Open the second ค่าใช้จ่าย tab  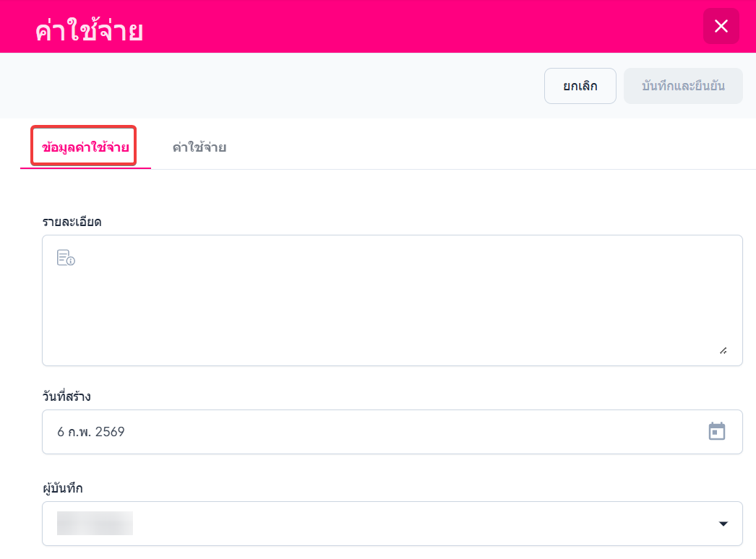pos(199,147)
